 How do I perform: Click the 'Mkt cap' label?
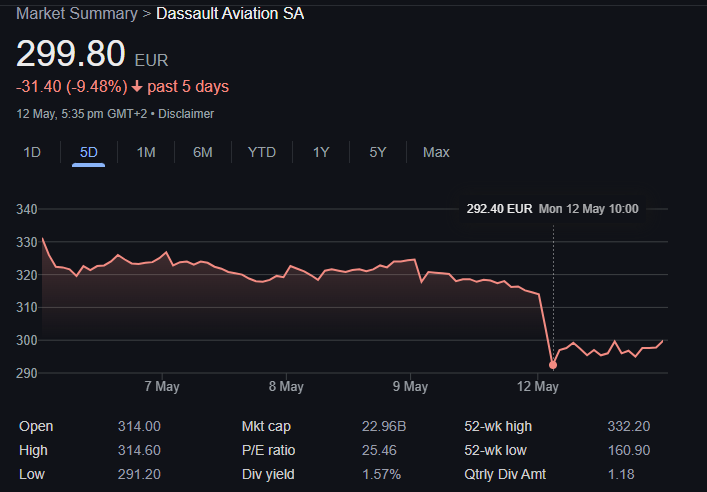266,426
